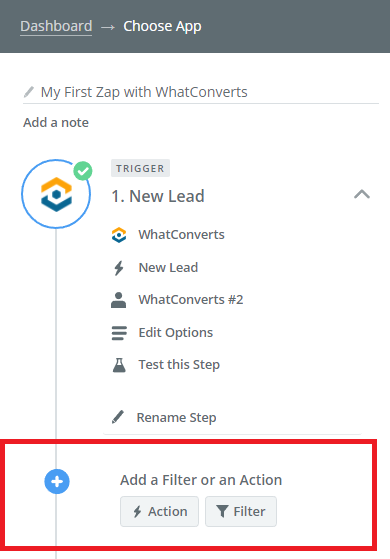Screen dimensions: 390x559
Task: Add an Action step
Action: coord(159,511)
